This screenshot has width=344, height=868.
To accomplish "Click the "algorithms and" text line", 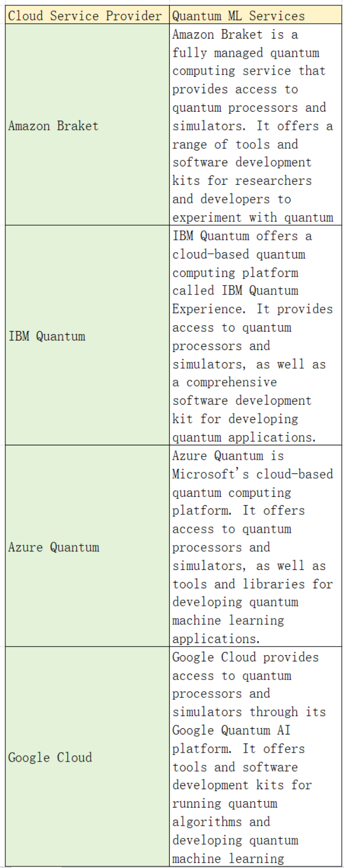I will (x=222, y=822).
